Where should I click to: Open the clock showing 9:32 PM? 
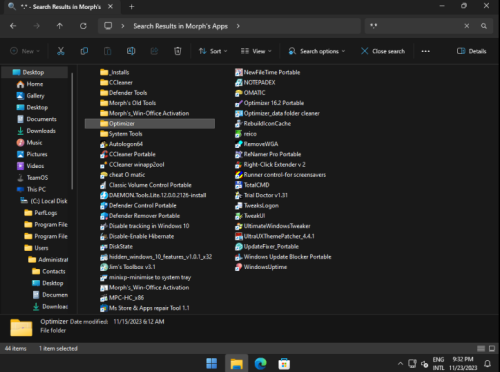(x=463, y=363)
